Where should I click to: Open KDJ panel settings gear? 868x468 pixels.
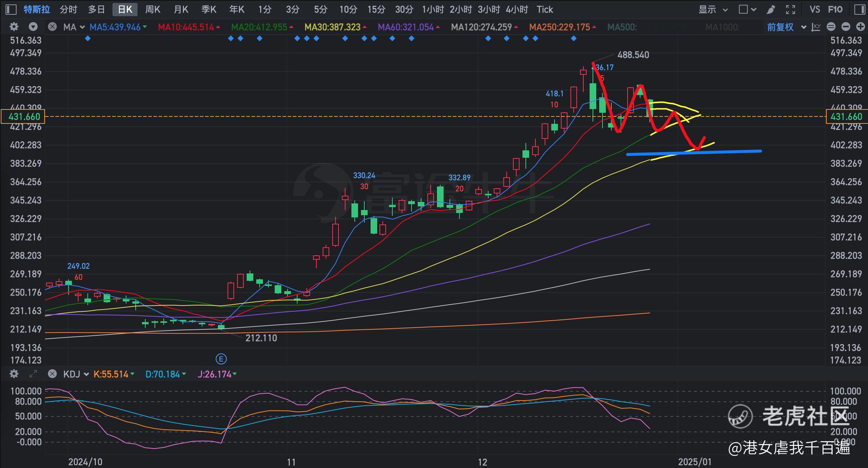pos(14,374)
